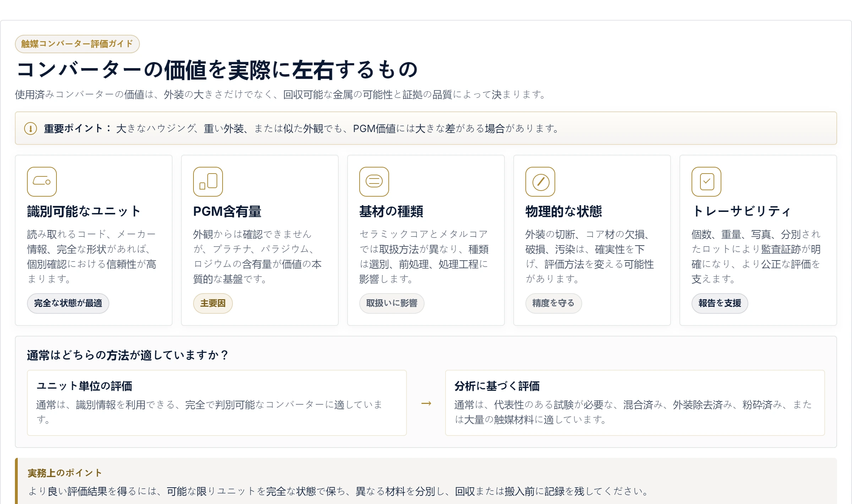Screen dimensions: 852x504
Task: Click the 重要ポイント exclamation icon
Action: tap(31, 128)
